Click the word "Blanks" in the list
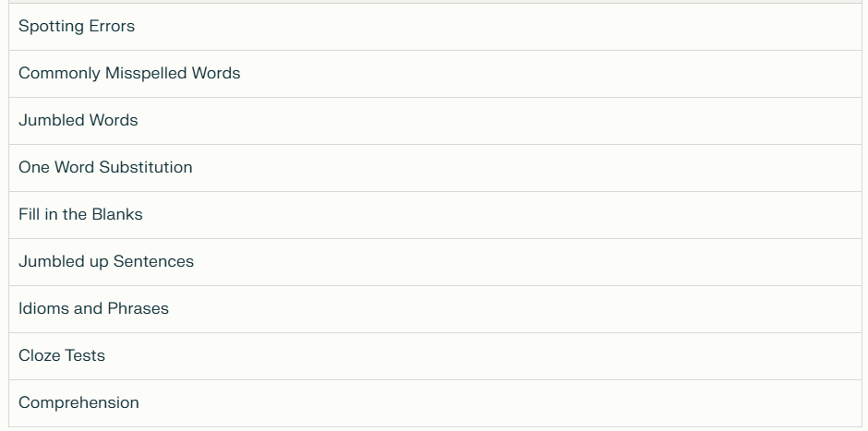Image resolution: width=868 pixels, height=431 pixels. tap(116, 215)
